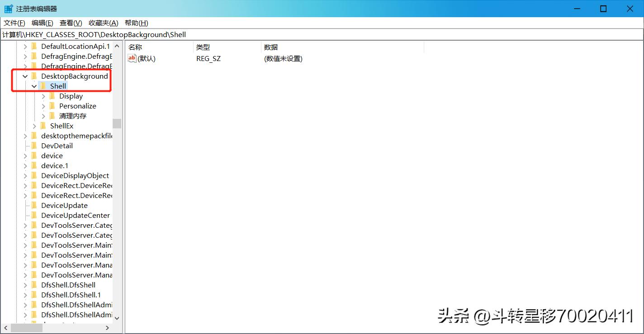This screenshot has width=644, height=334.
Task: Click the device folder icon
Action: (x=35, y=155)
